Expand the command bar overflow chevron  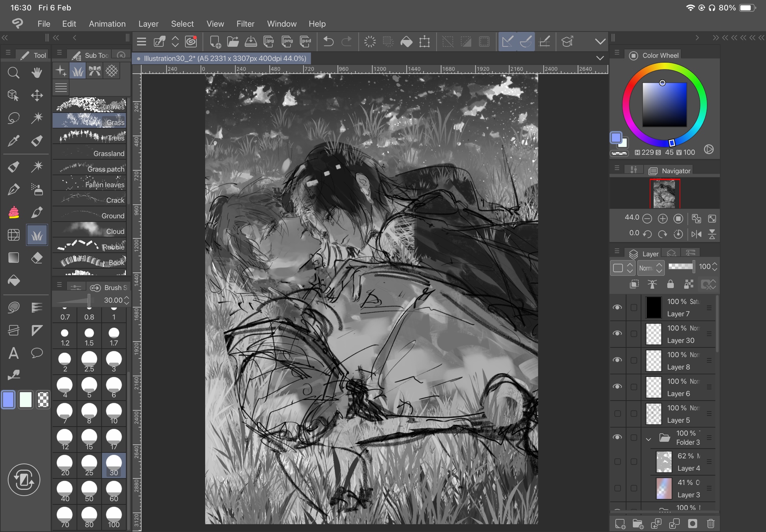pos(600,41)
